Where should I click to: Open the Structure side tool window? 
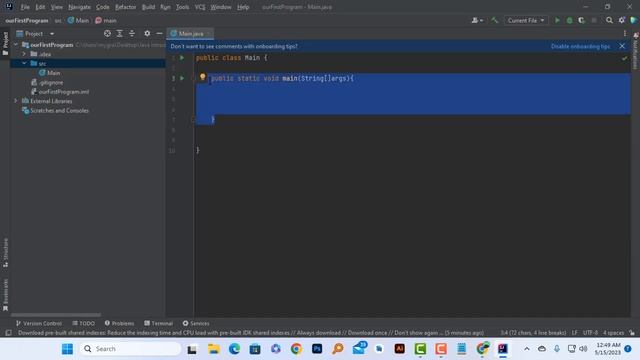(5, 253)
